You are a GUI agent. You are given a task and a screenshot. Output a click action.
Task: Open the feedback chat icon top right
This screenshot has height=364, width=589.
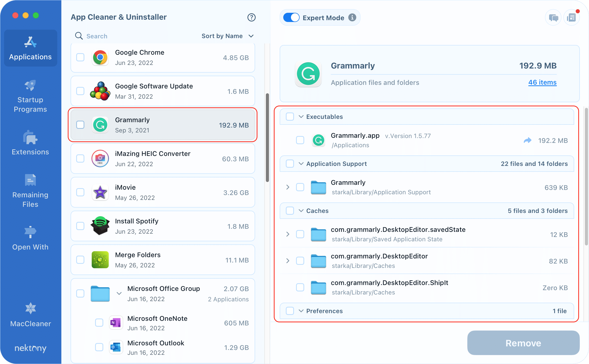(553, 17)
